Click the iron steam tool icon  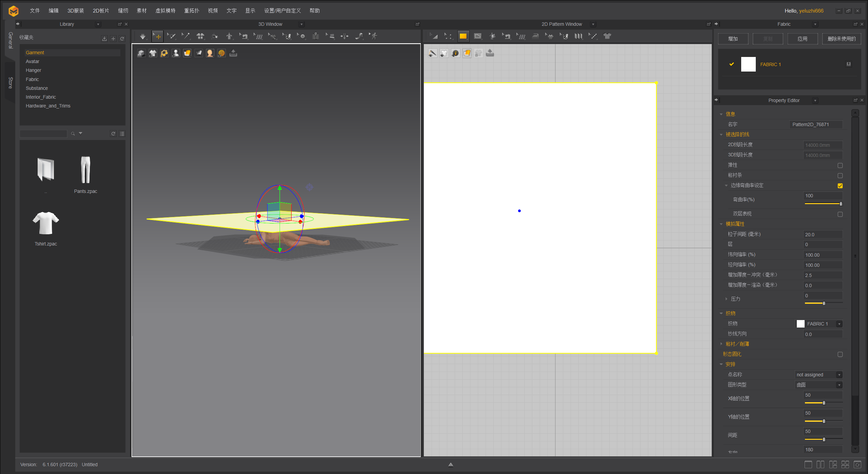click(x=535, y=36)
